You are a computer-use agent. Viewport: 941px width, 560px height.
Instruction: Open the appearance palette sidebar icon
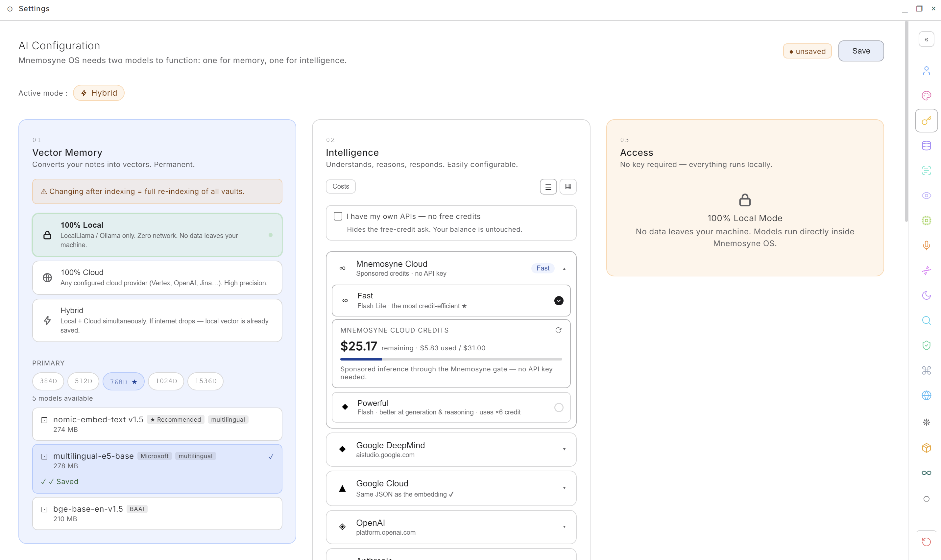(x=926, y=96)
